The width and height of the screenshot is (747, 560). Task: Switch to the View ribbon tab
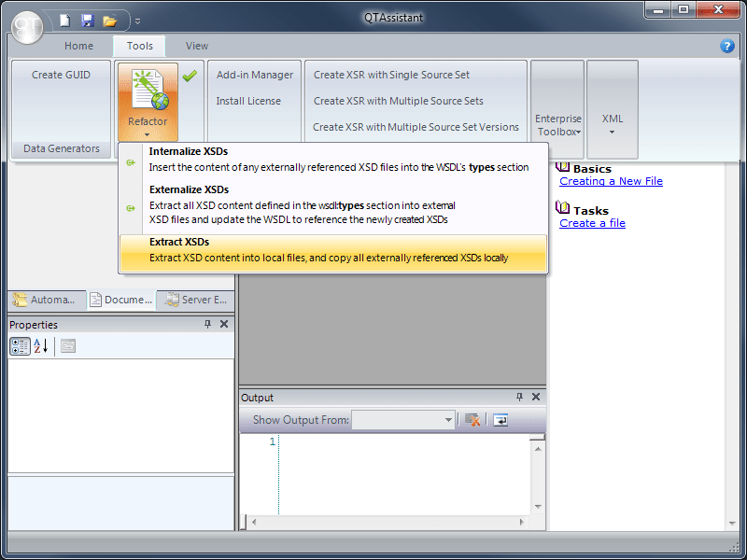point(196,45)
